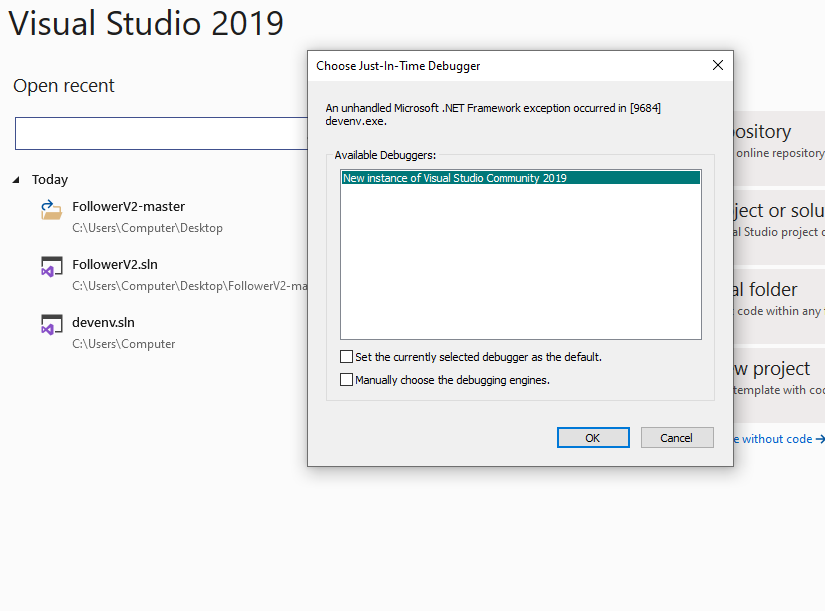Click empty area of Available Debuggers list
This screenshot has width=825, height=611.
[520, 263]
